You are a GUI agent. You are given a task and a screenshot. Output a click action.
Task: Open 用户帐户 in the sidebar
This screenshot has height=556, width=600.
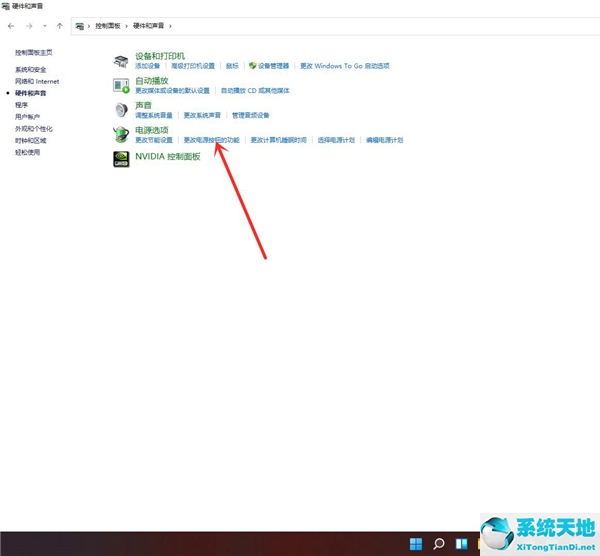click(28, 117)
